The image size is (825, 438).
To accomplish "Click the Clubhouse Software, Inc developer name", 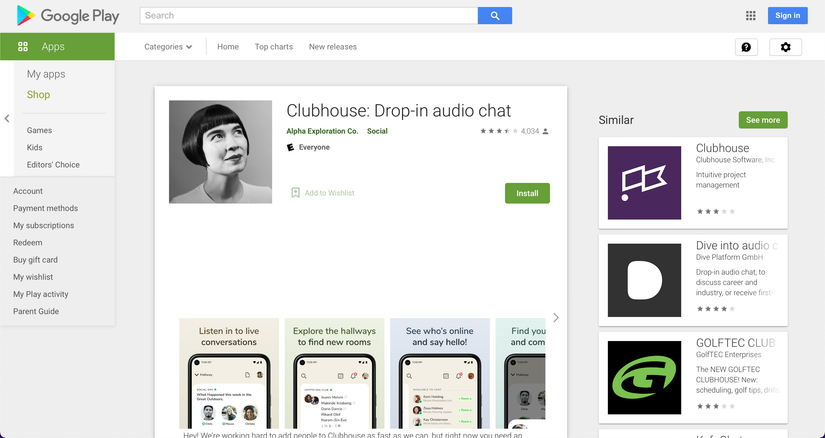I will (x=736, y=160).
